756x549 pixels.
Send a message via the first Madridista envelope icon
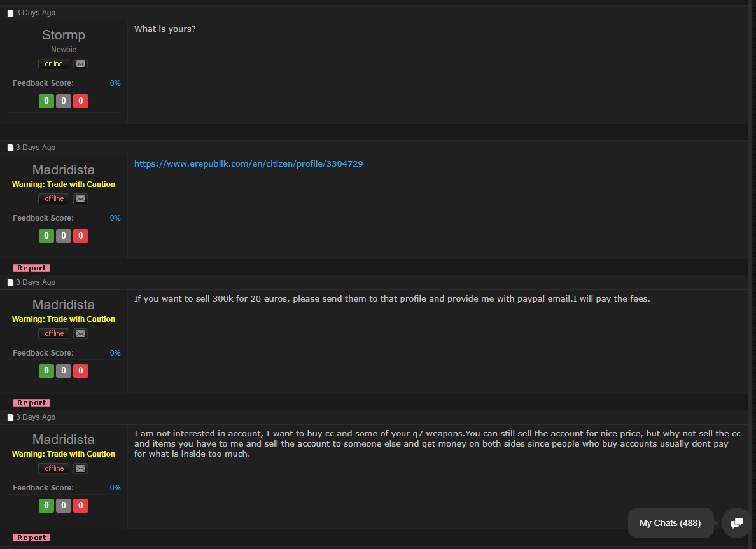click(81, 198)
